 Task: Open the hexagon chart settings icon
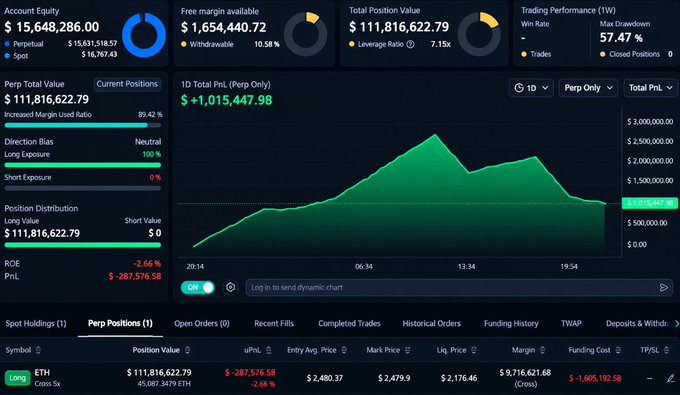click(231, 287)
